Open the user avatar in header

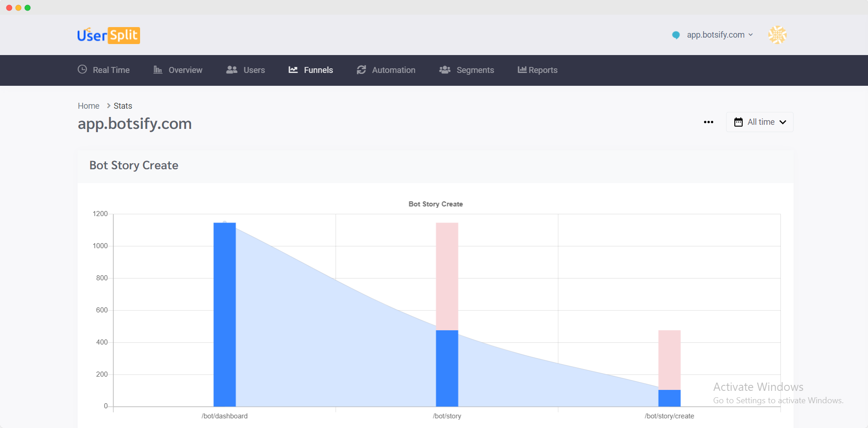pyautogui.click(x=778, y=35)
